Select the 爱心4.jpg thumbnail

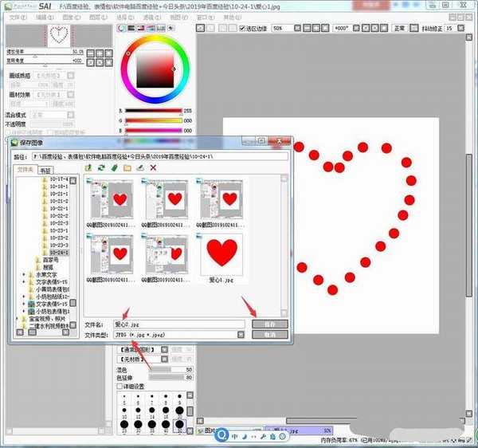point(221,254)
